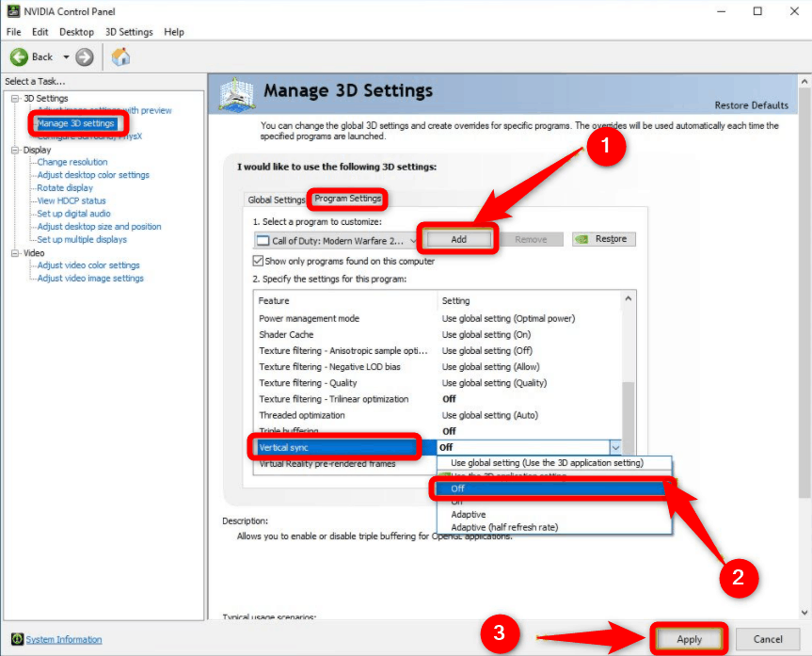This screenshot has height=656, width=812.
Task: Collapse the Video tree node
Action: coord(15,253)
